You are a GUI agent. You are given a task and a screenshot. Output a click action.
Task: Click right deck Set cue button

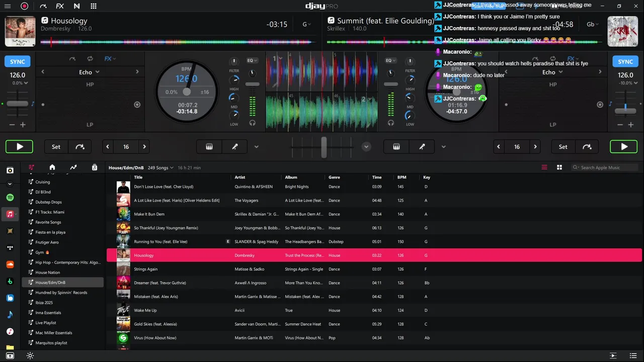[x=563, y=147]
